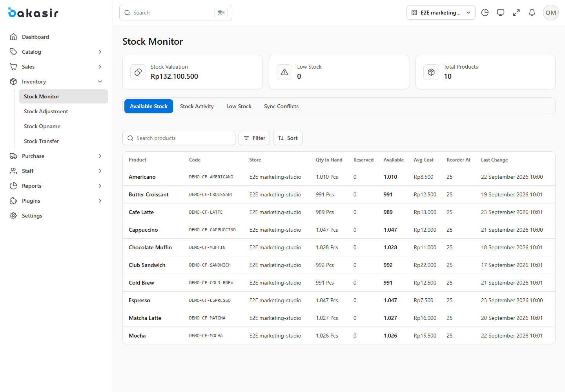Expand the Reports menu chevron
Screen dimensions: 565x392
coord(100,186)
